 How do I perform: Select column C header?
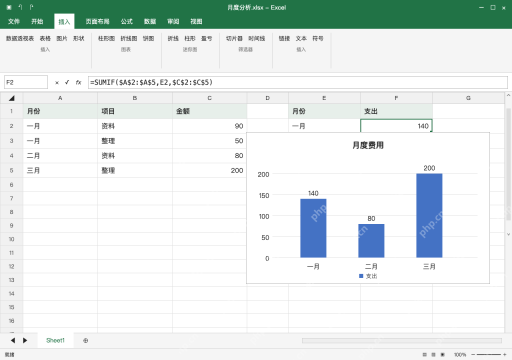pyautogui.click(x=210, y=98)
